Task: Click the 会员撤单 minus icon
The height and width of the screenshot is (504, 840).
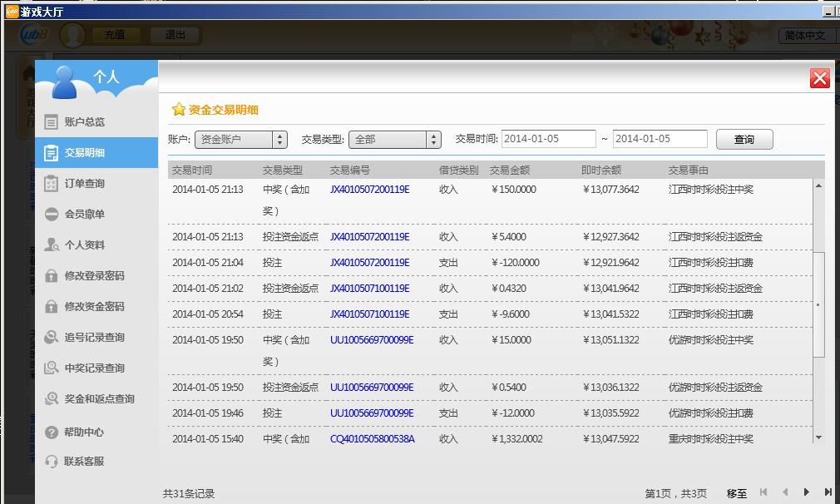Action: (x=52, y=215)
